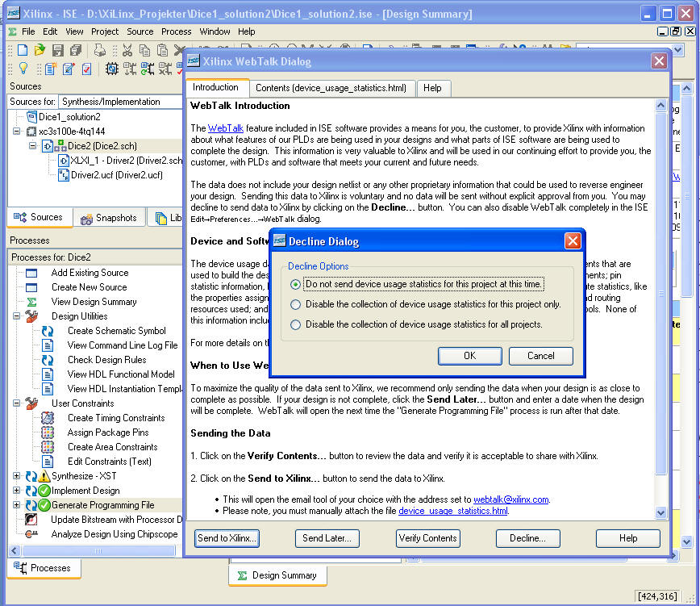
Task: Click the 'Send Later...' button
Action: (327, 538)
